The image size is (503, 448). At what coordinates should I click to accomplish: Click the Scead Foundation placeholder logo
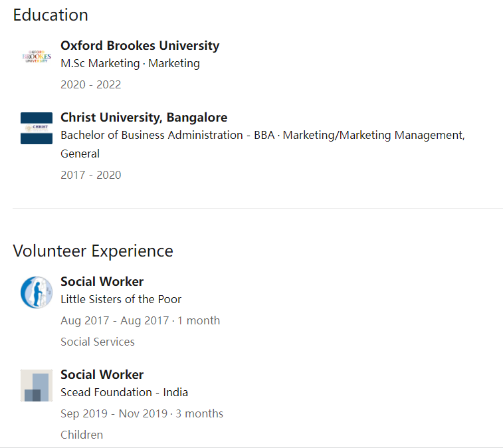coord(37,386)
